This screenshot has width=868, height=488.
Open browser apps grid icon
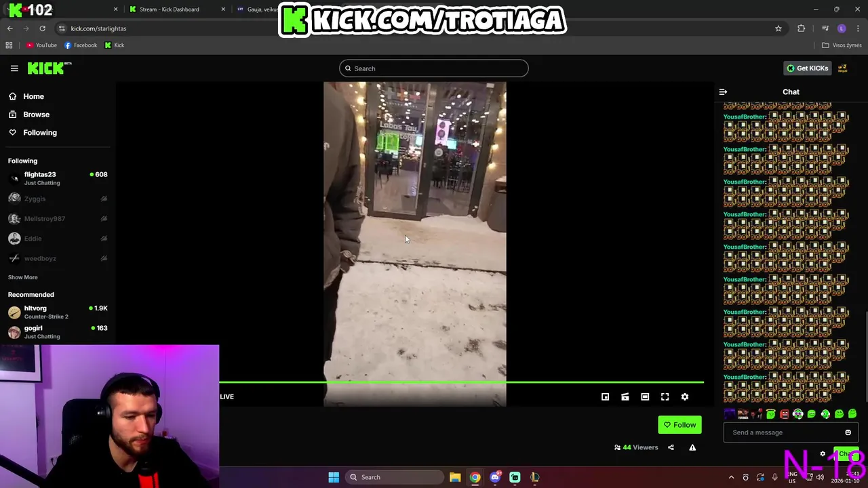[x=9, y=45]
